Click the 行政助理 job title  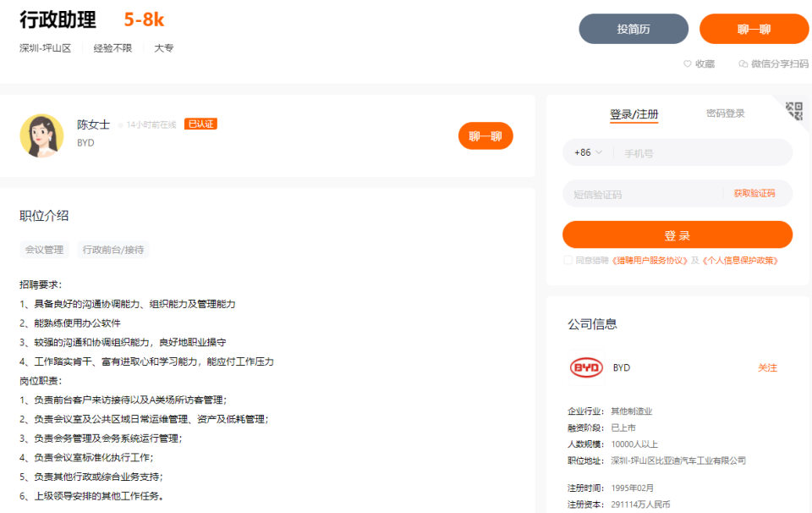pos(58,19)
